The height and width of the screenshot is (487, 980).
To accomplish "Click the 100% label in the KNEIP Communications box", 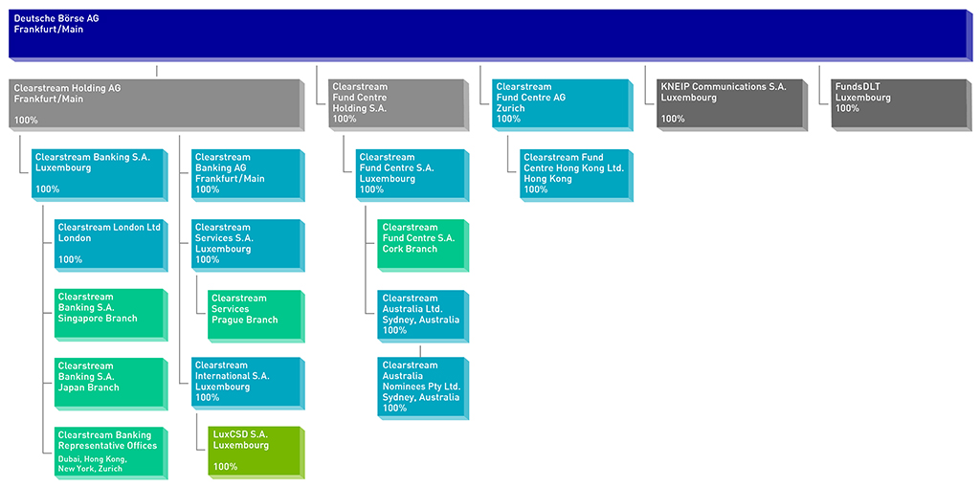I will click(673, 119).
